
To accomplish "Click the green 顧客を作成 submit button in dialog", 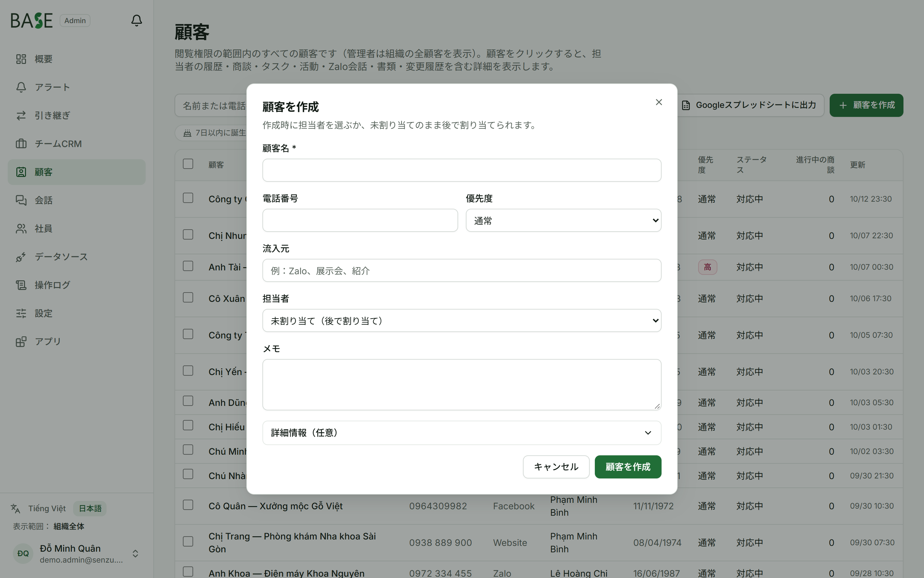I will pyautogui.click(x=628, y=467).
